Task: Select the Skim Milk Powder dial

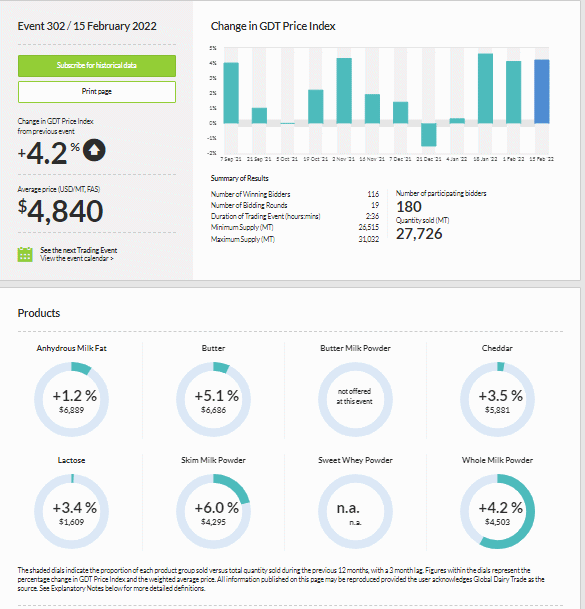Action: coord(213,511)
